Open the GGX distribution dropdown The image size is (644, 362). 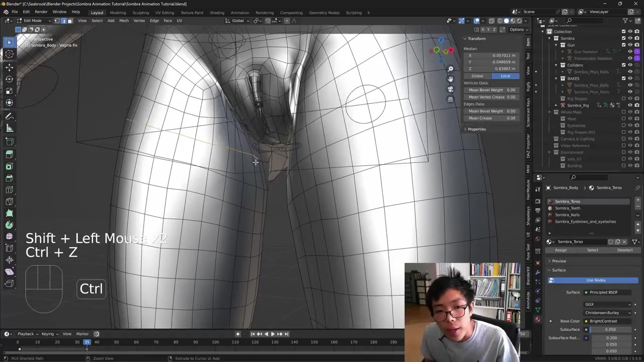(x=607, y=304)
